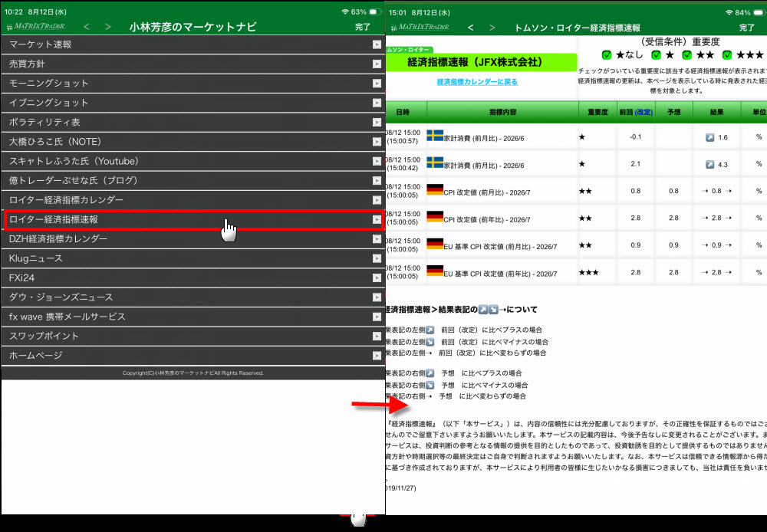Viewport: 767px width, 532px height.
Task: Open ロイター経済指標カレンダー arrow icon
Action: (377, 200)
